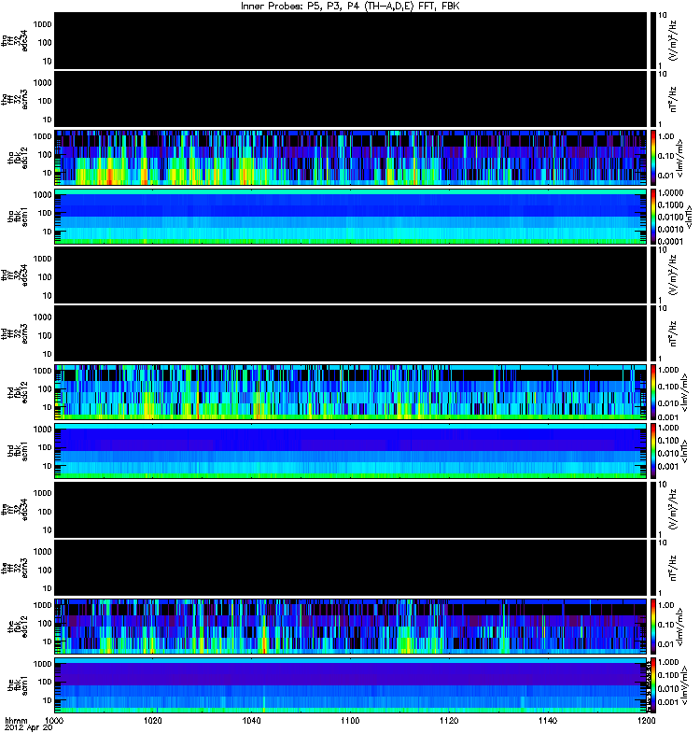700x747 pixels.
Task: Click the "1120" time axis label
Action: [x=449, y=721]
